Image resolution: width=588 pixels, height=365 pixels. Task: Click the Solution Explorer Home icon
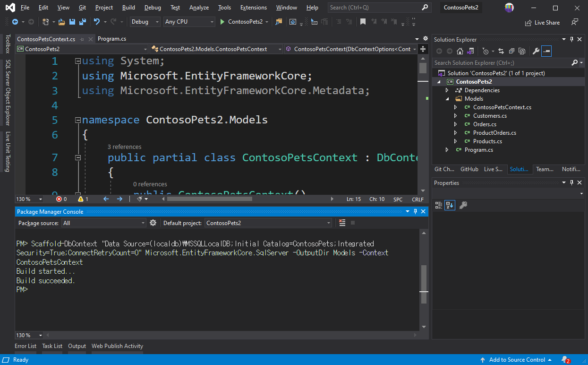pyautogui.click(x=460, y=51)
